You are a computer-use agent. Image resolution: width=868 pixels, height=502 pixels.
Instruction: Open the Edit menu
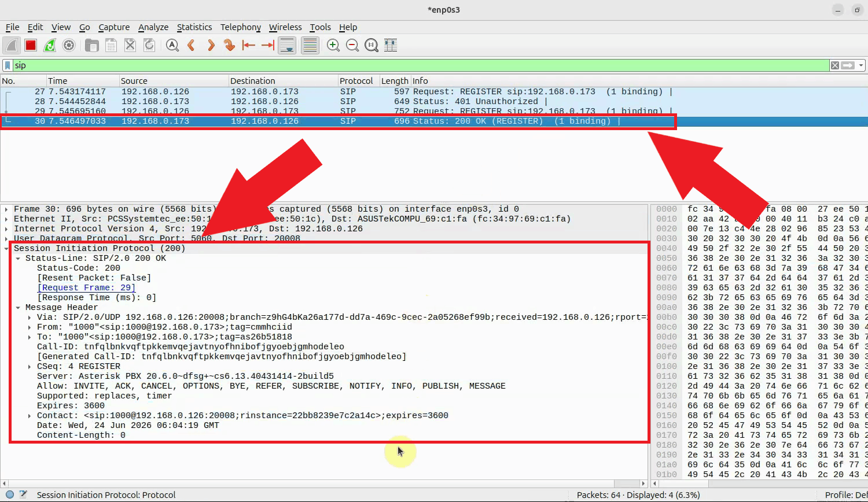coord(35,27)
